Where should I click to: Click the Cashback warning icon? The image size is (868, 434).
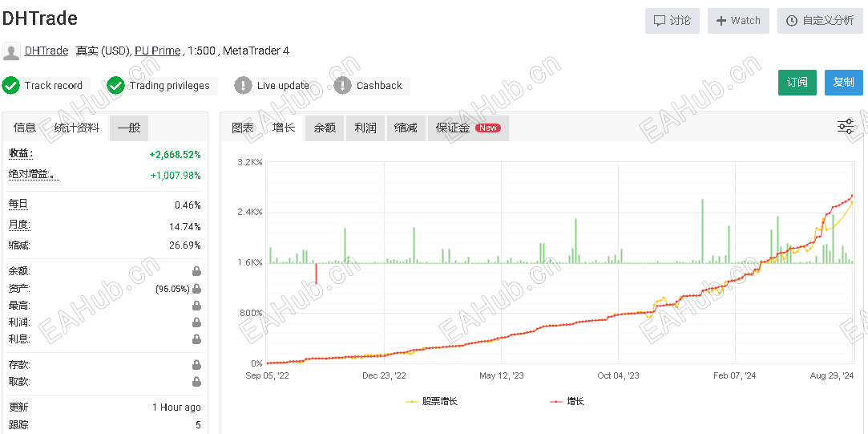coord(343,85)
